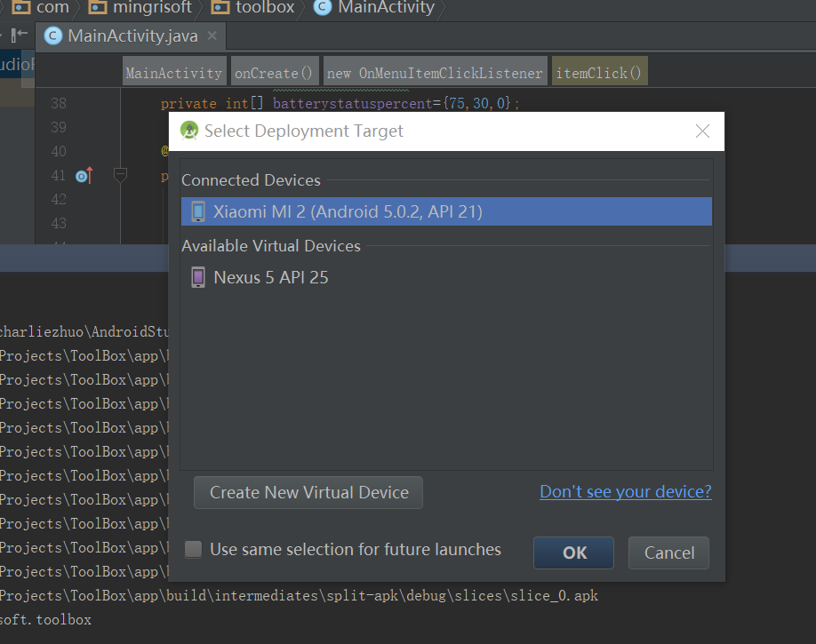The width and height of the screenshot is (816, 644).
Task: Click Create New Virtual Device button
Action: pos(308,492)
